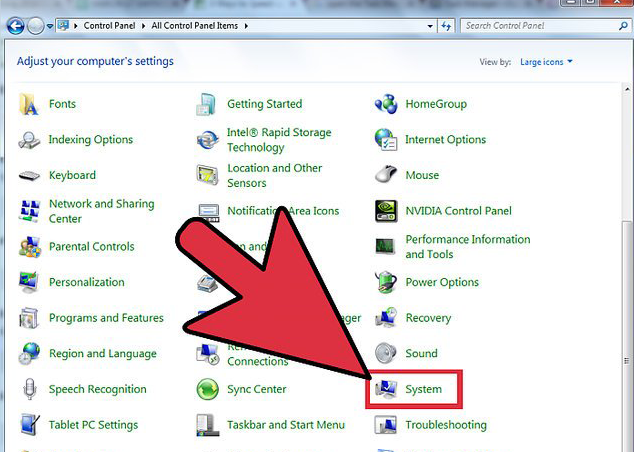Screen dimensions: 634x452
Task: Click Location and Other Sensors icon
Action: click(x=207, y=175)
